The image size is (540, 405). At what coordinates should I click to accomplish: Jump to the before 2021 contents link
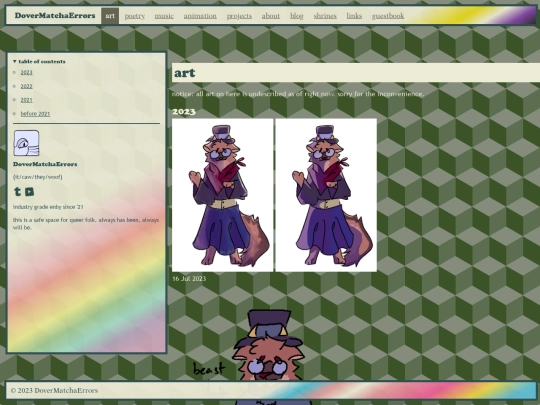[35, 114]
